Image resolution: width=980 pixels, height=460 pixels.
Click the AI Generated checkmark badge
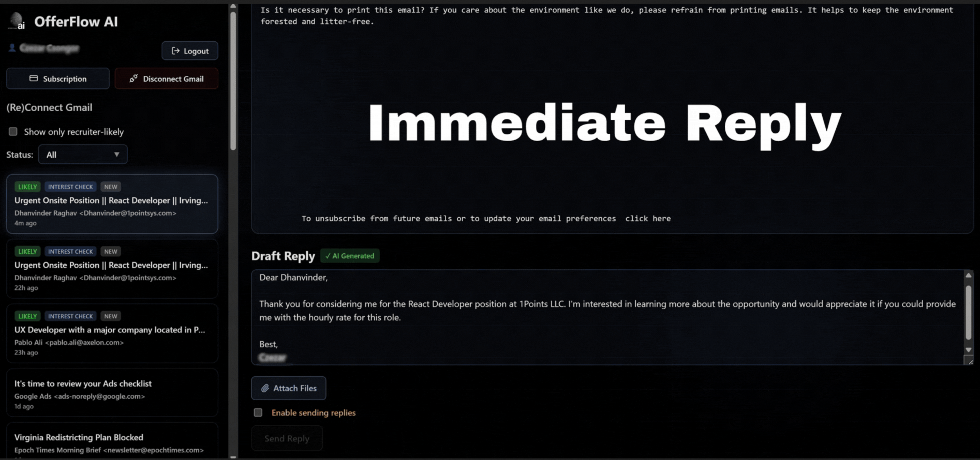pos(350,256)
